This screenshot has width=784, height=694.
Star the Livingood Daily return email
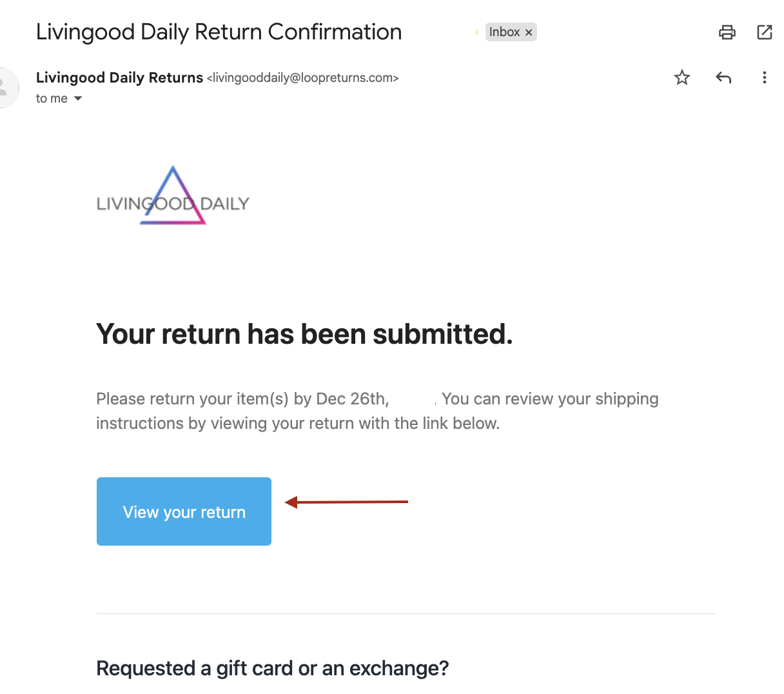(682, 78)
